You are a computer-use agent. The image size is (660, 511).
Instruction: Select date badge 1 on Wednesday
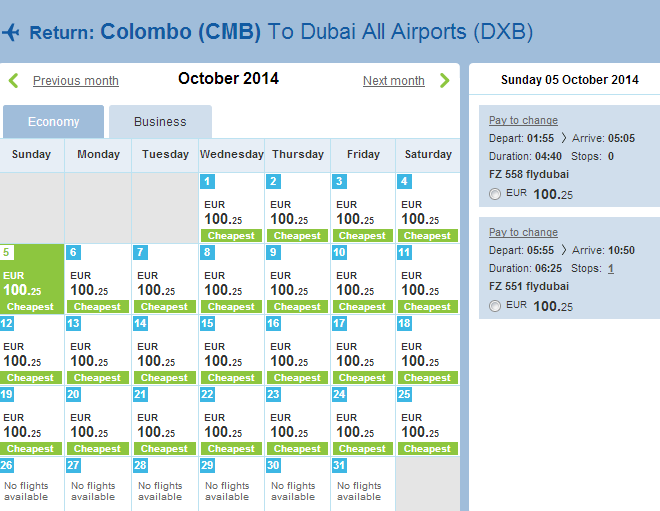pos(207,181)
